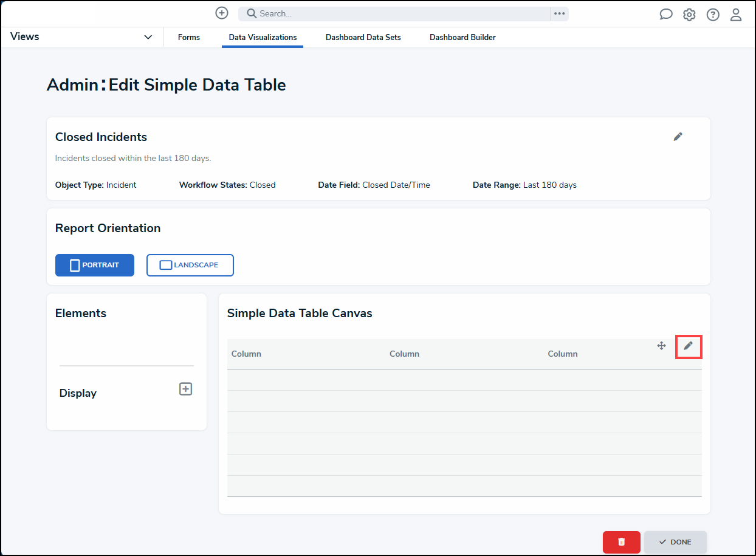Open the Dashboard Data Sets tab

pos(363,38)
